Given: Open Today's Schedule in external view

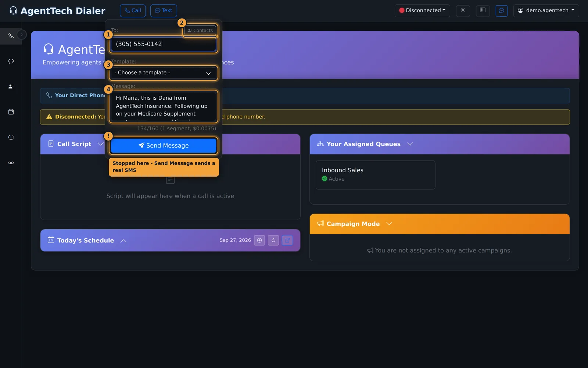Looking at the screenshot, I should coord(287,240).
